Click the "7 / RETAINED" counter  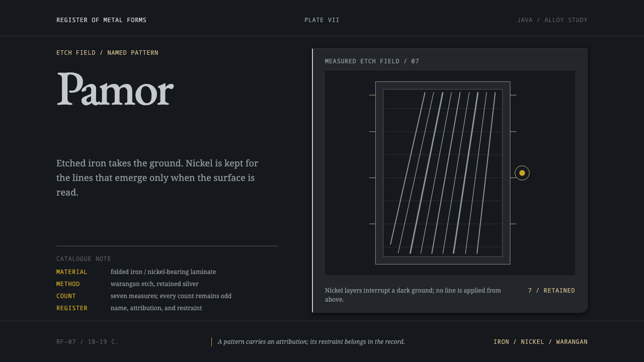[x=551, y=291]
